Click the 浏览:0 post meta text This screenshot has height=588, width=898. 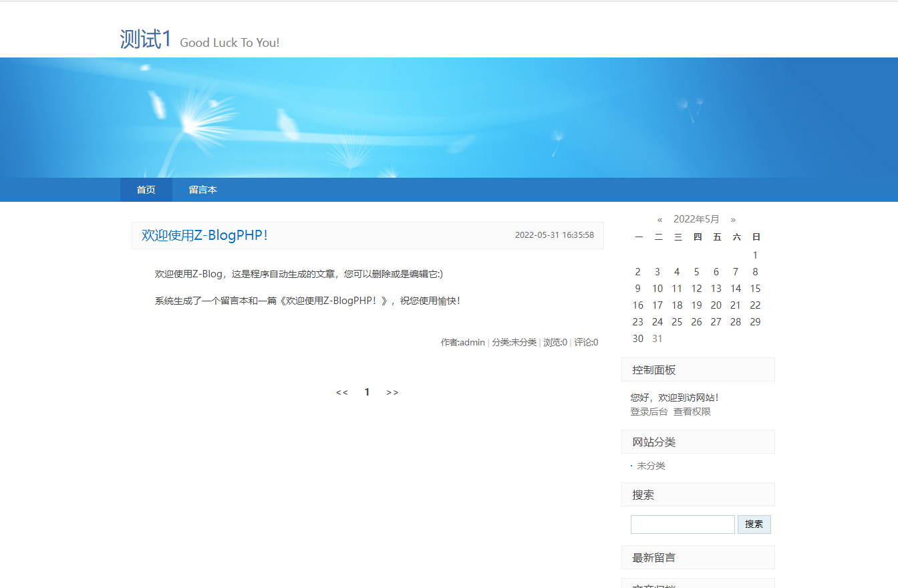click(555, 342)
